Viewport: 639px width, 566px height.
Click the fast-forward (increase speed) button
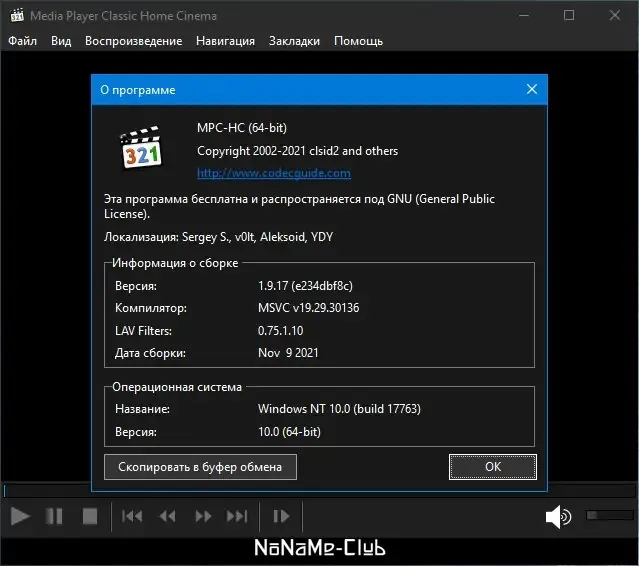(203, 516)
